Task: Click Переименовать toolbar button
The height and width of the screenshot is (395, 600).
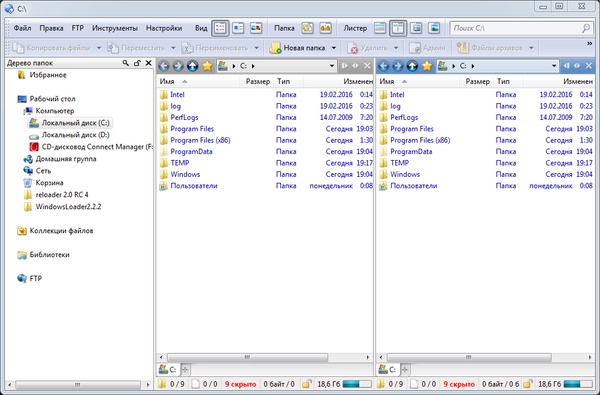Action: click(x=215, y=48)
